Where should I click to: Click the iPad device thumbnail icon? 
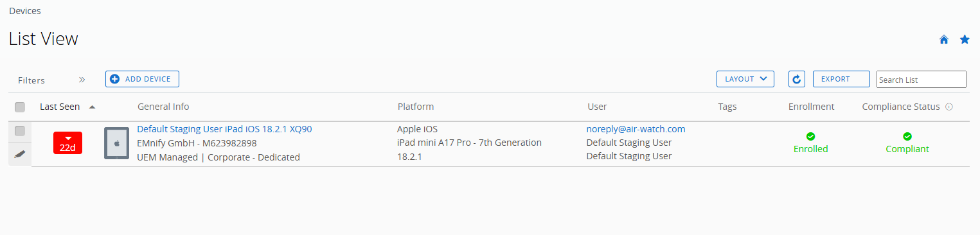pos(116,143)
